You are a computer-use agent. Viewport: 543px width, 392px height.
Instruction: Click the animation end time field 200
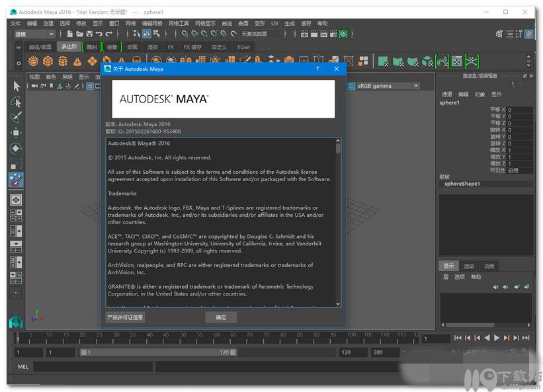385,352
